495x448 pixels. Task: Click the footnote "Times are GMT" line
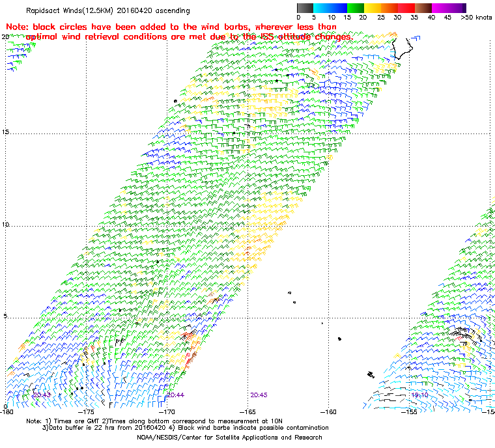point(154,421)
